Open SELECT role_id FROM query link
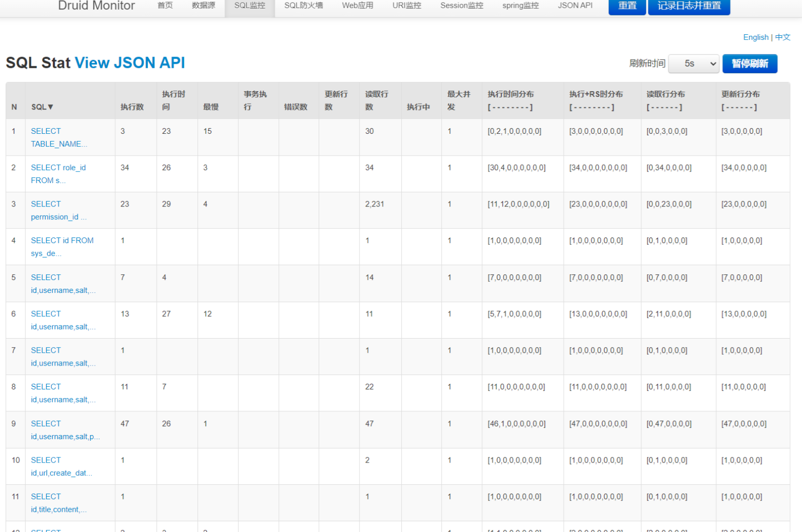 click(x=58, y=174)
